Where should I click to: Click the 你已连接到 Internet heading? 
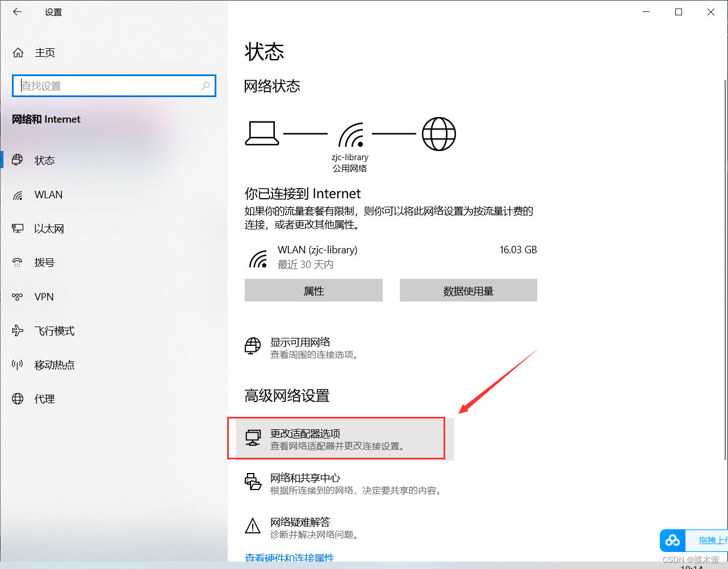[x=303, y=194]
